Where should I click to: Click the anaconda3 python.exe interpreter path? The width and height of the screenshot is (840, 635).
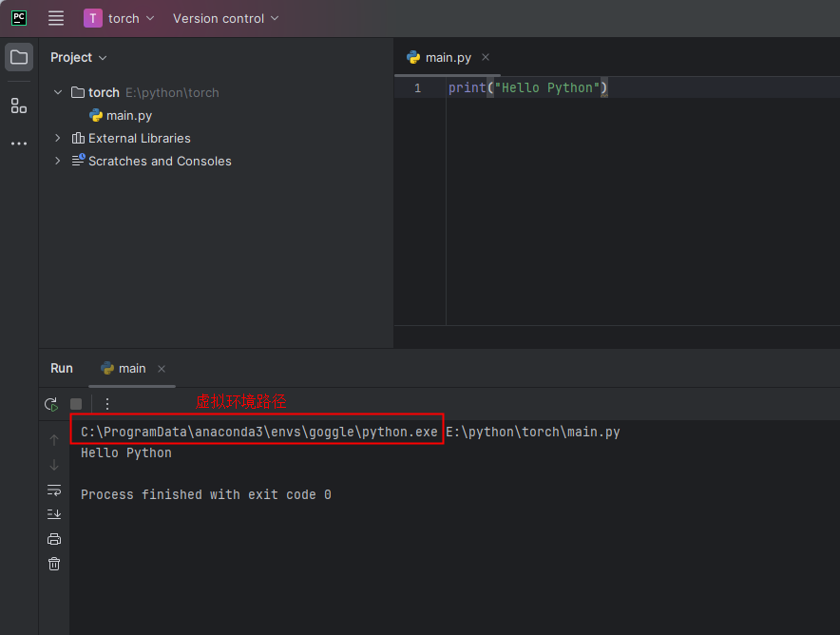click(259, 432)
